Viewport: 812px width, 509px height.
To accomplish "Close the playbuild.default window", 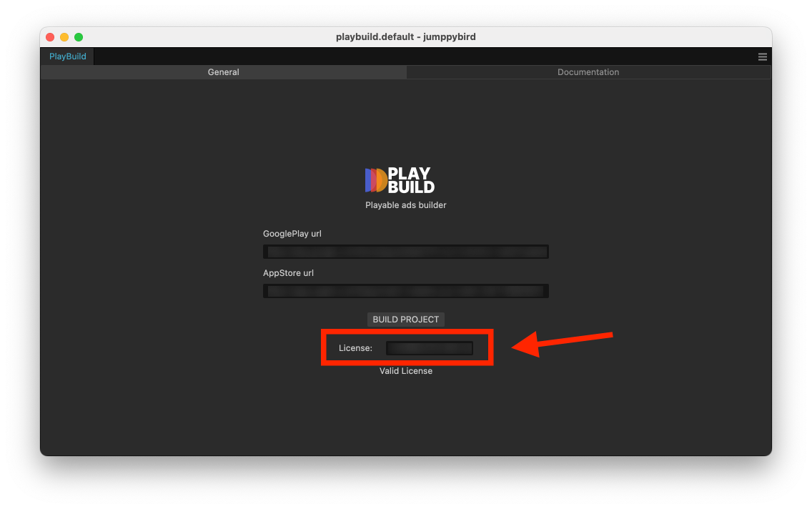I will coord(50,37).
